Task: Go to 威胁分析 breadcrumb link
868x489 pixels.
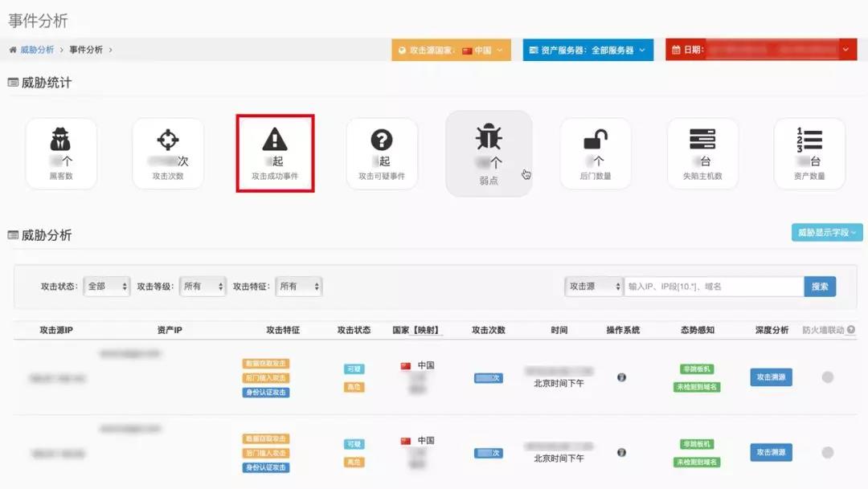Action: 37,50
